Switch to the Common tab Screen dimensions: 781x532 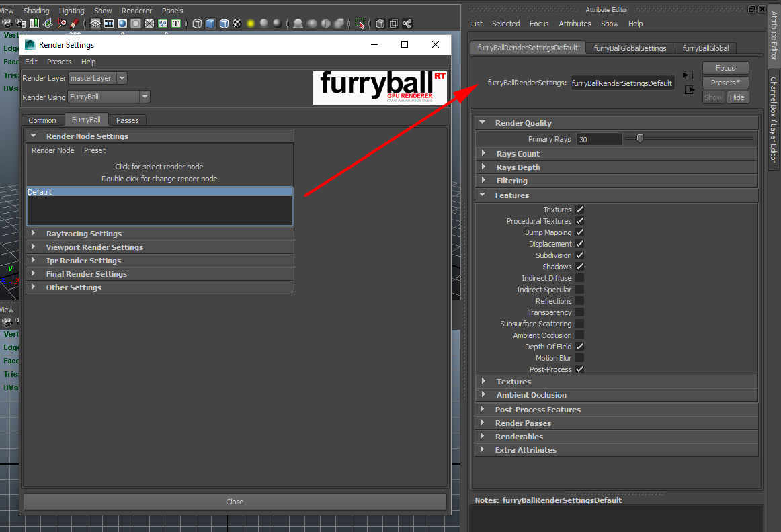(x=42, y=120)
